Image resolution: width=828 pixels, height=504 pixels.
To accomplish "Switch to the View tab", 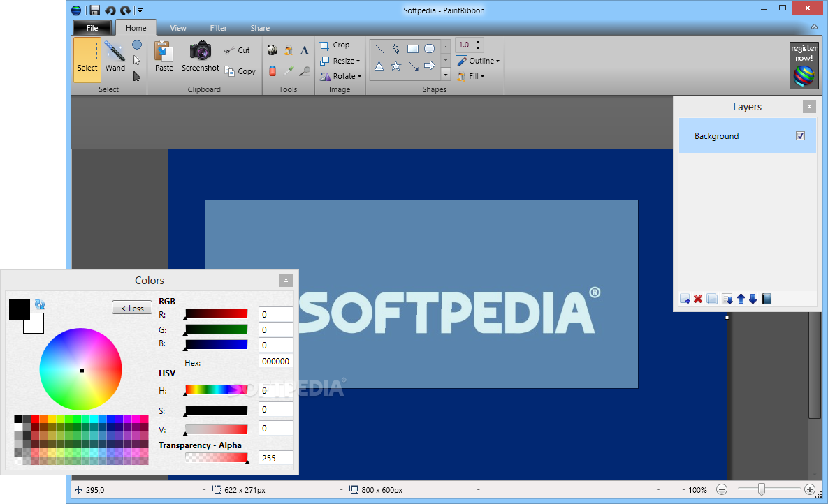I will 178,28.
